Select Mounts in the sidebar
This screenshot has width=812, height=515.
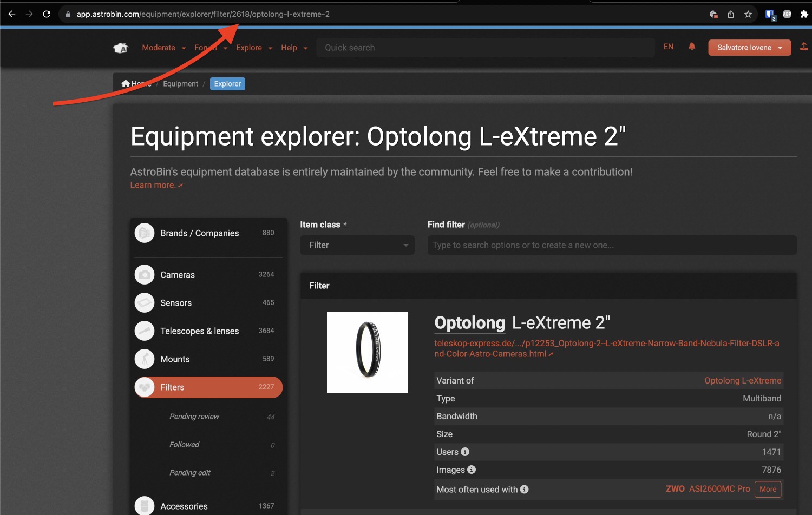pos(208,359)
